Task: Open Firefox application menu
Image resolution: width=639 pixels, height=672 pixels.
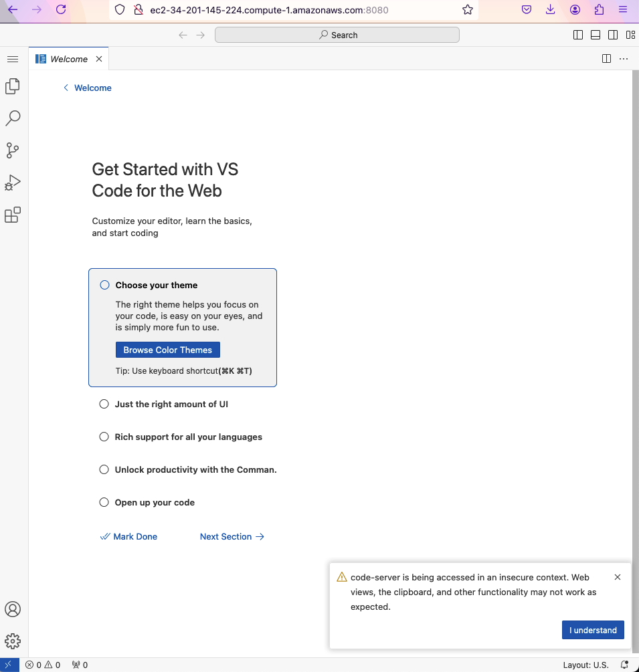Action: [x=623, y=9]
